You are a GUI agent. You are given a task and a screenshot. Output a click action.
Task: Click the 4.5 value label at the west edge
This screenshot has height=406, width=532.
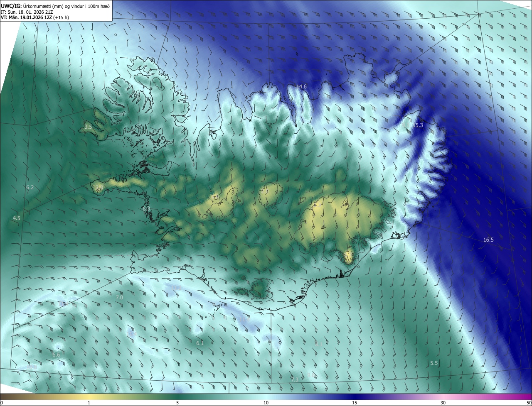click(x=16, y=218)
